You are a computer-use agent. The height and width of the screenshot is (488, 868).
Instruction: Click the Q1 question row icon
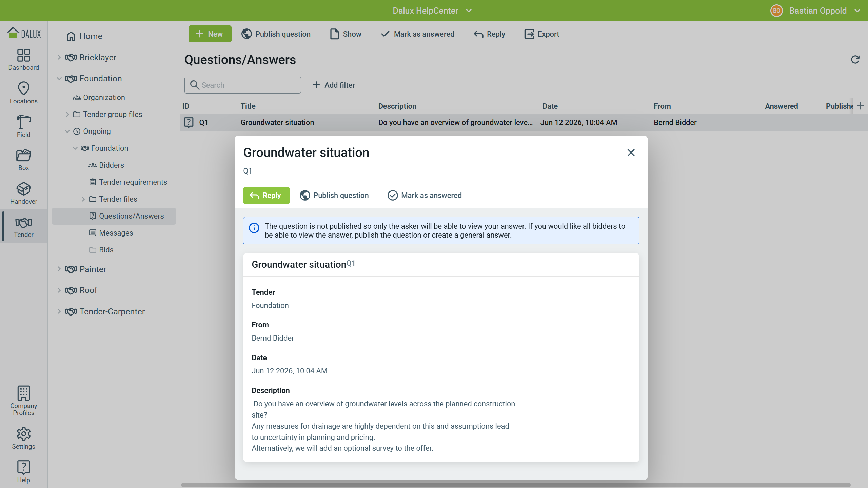coord(189,122)
